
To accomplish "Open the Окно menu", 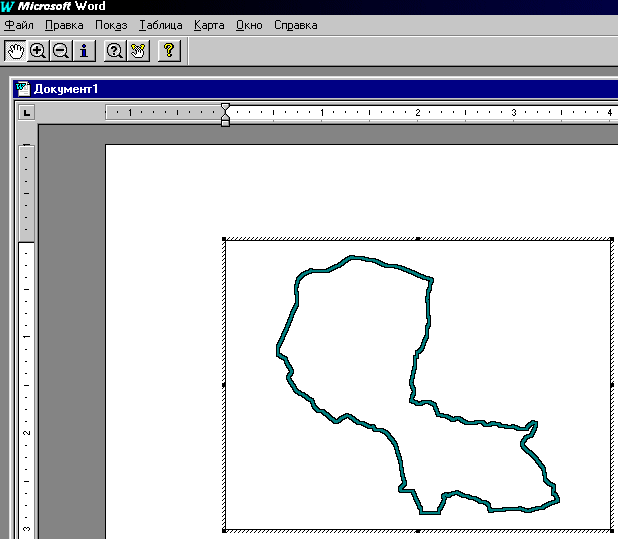I will coord(249,25).
